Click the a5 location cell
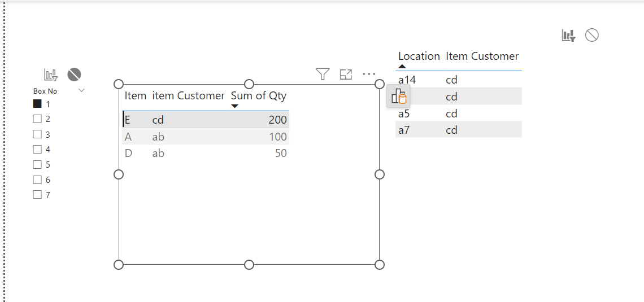This screenshot has height=302, width=644. point(404,113)
